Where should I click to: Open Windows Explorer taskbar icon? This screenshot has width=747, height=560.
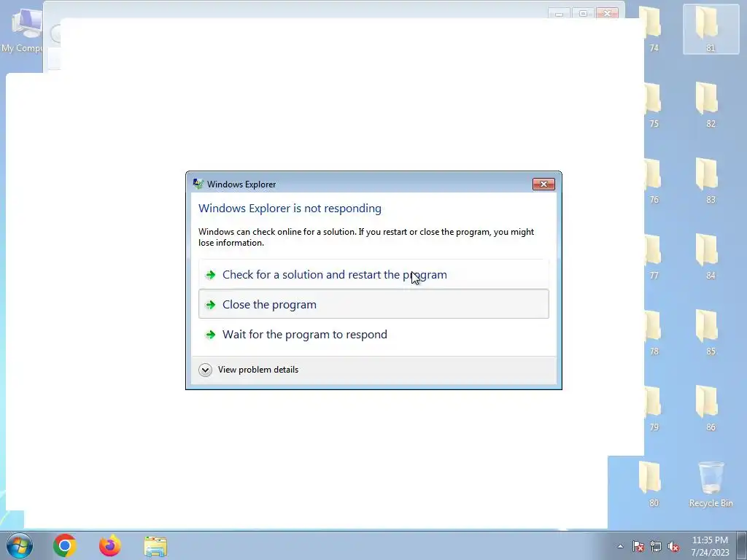coord(155,546)
